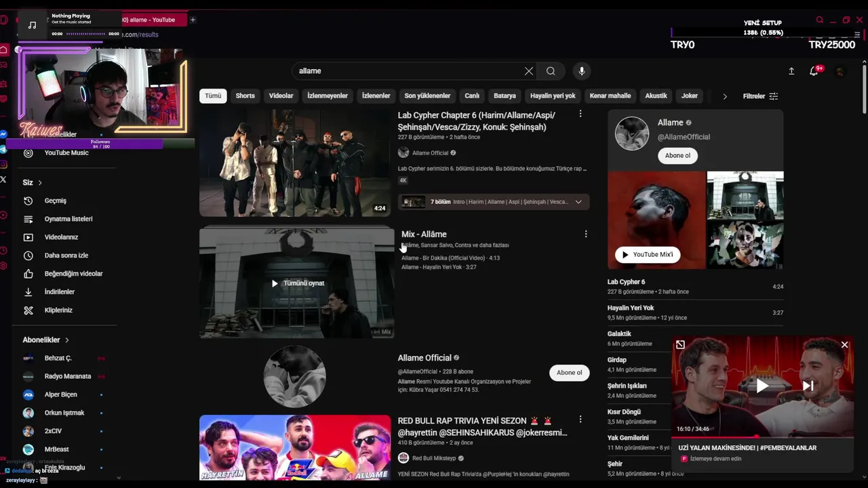Start voice search with the microphone icon
This screenshot has height=488, width=868.
click(x=581, y=71)
